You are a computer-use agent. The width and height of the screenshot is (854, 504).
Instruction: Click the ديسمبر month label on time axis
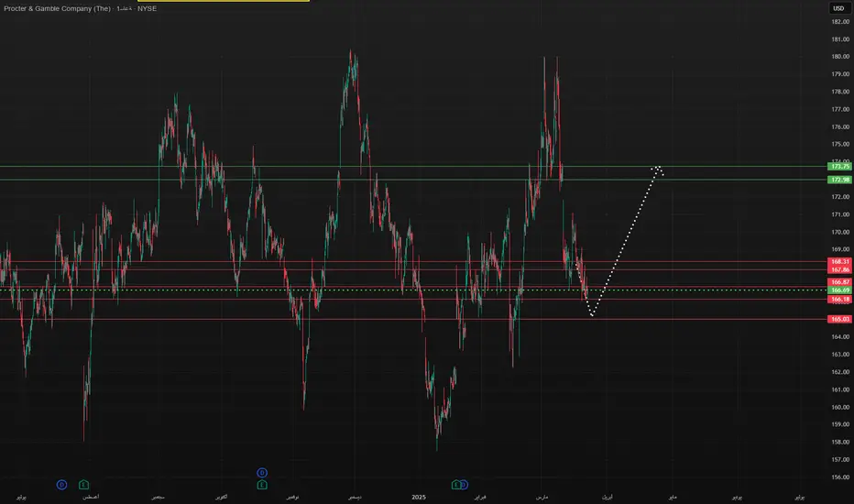coord(354,497)
